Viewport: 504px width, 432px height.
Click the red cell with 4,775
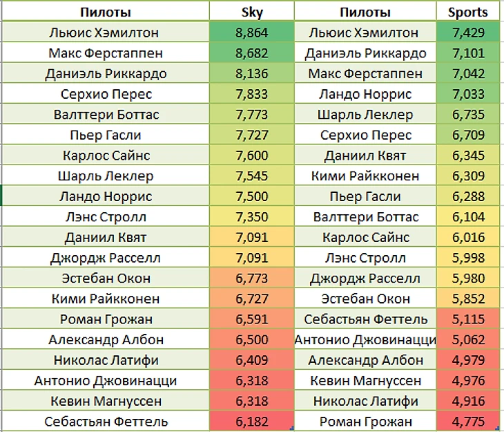468,421
